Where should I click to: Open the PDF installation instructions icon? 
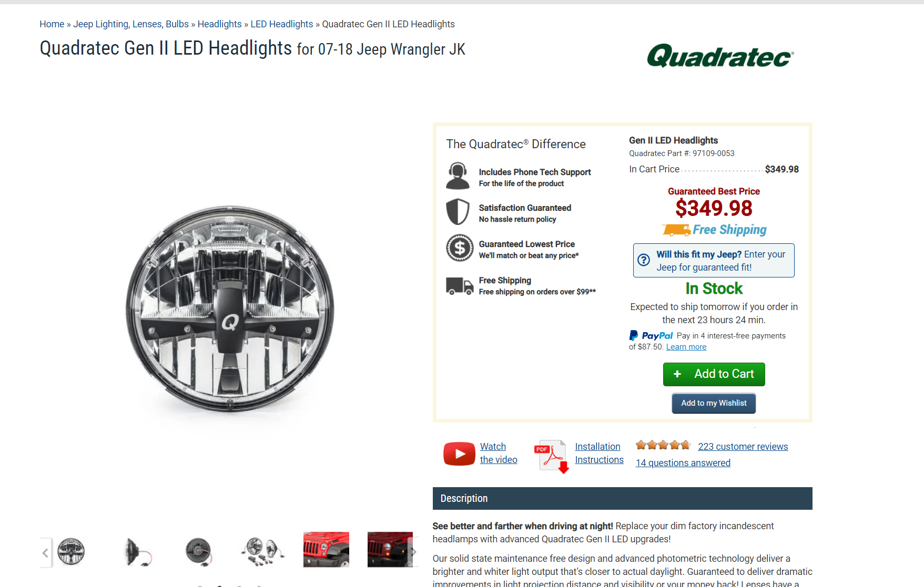click(x=552, y=456)
